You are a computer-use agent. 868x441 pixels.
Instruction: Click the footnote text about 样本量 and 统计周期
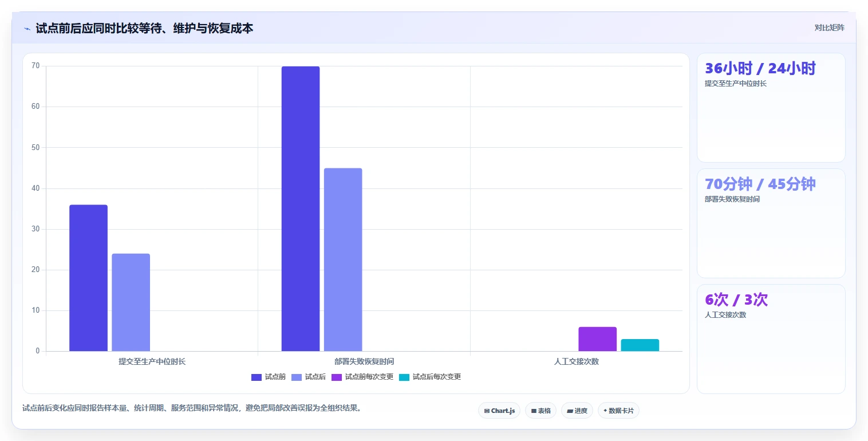click(192, 408)
